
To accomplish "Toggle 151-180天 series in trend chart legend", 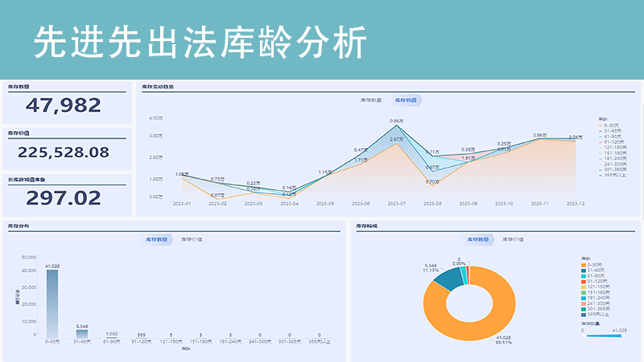I will point(613,153).
